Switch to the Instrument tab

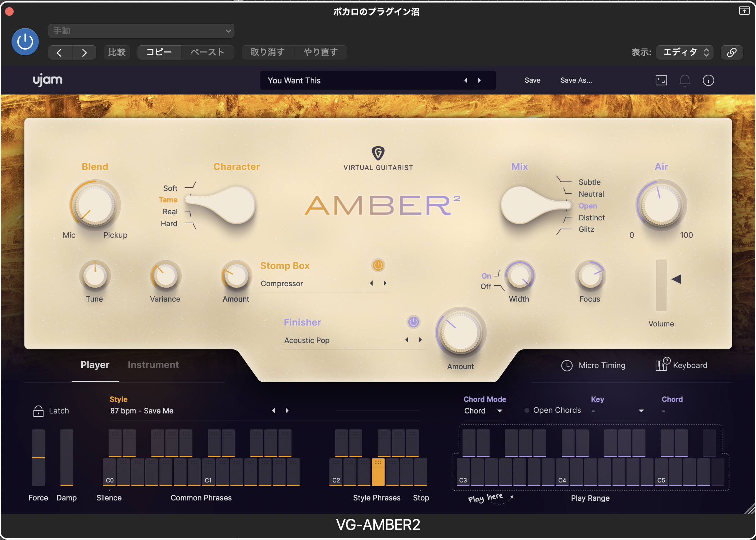pos(153,365)
